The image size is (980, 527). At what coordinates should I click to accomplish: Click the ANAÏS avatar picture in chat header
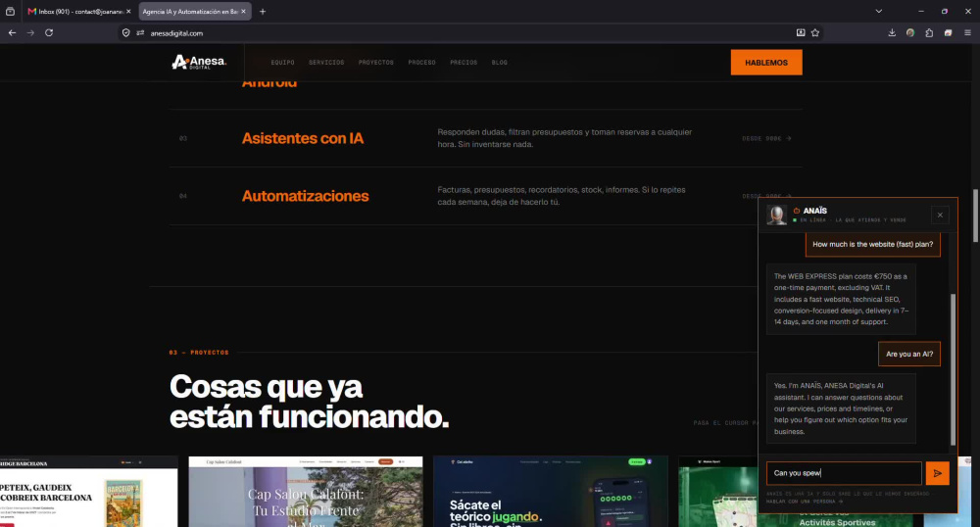coord(777,215)
